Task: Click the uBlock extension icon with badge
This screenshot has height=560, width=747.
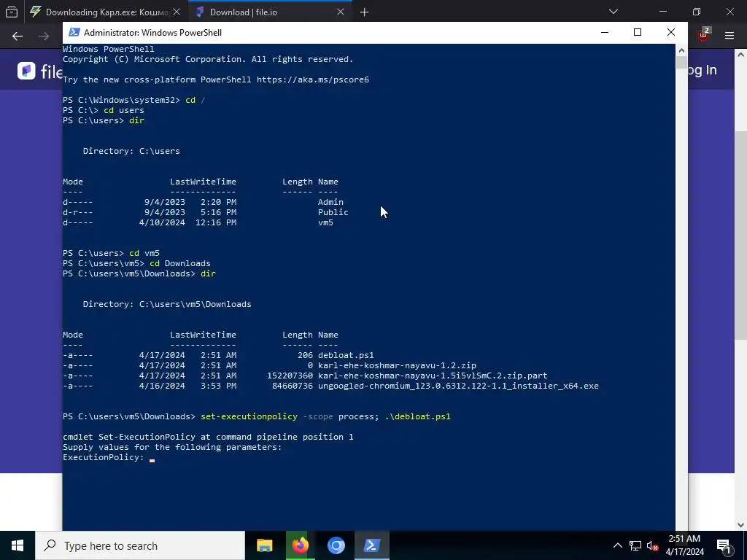Action: pos(704,35)
